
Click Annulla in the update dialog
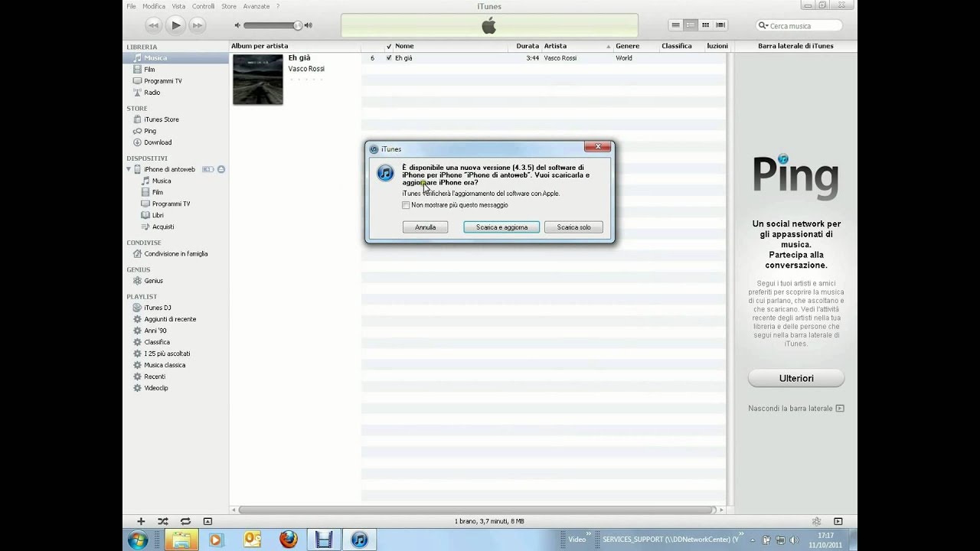(425, 227)
